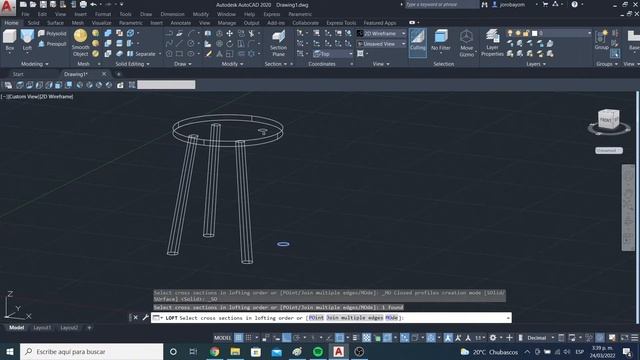640x360 pixels.
Task: Expand the Modeling panel
Action: point(35,64)
